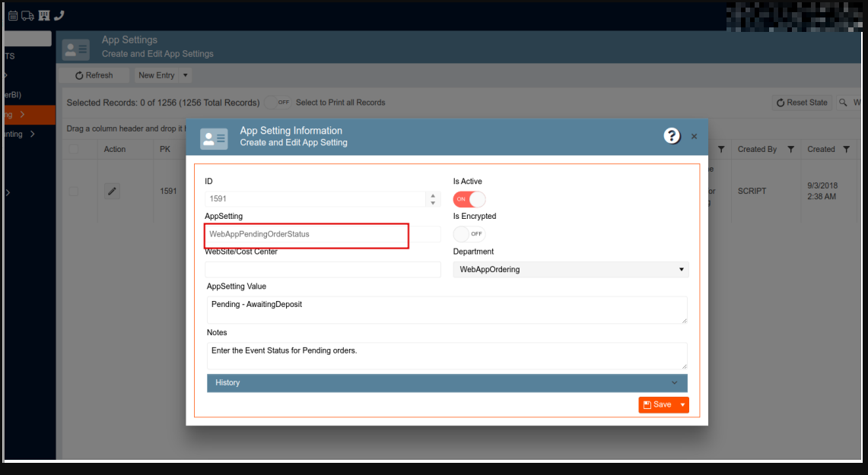Expand the History section
Image resolution: width=868 pixels, height=475 pixels.
pyautogui.click(x=447, y=383)
